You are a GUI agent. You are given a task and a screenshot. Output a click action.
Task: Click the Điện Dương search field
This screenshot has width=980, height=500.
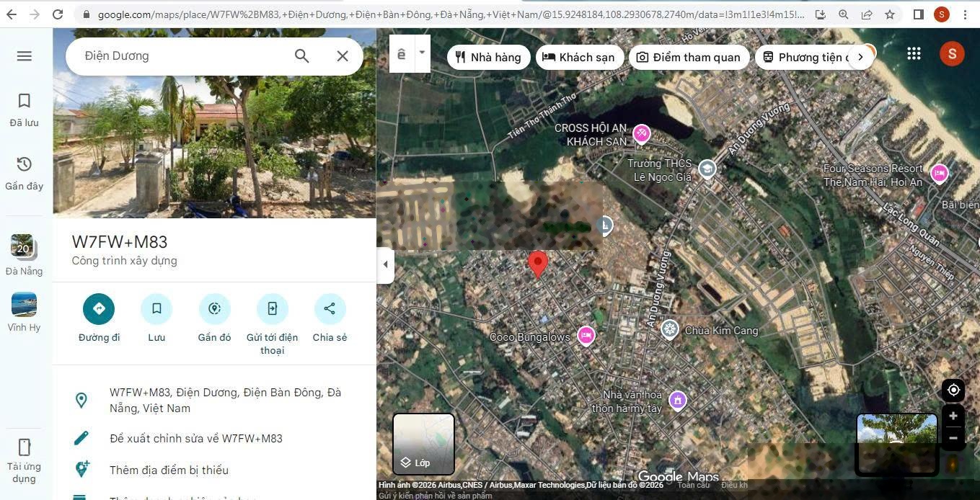click(180, 56)
